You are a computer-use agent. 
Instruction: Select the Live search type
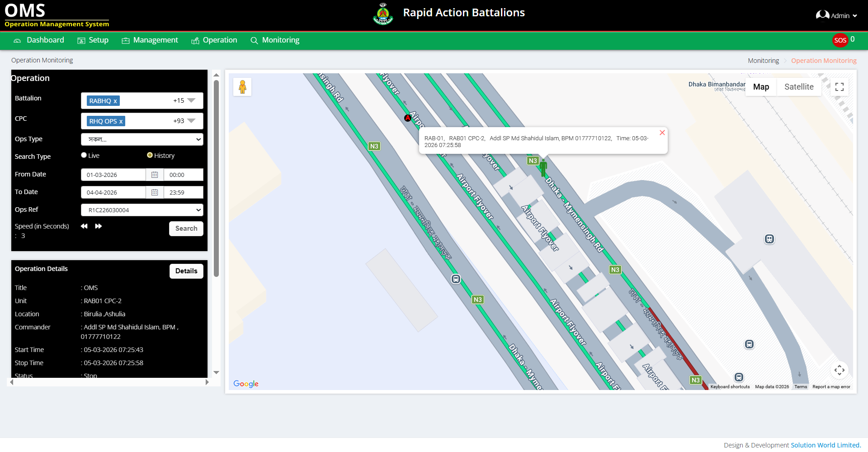pos(84,155)
